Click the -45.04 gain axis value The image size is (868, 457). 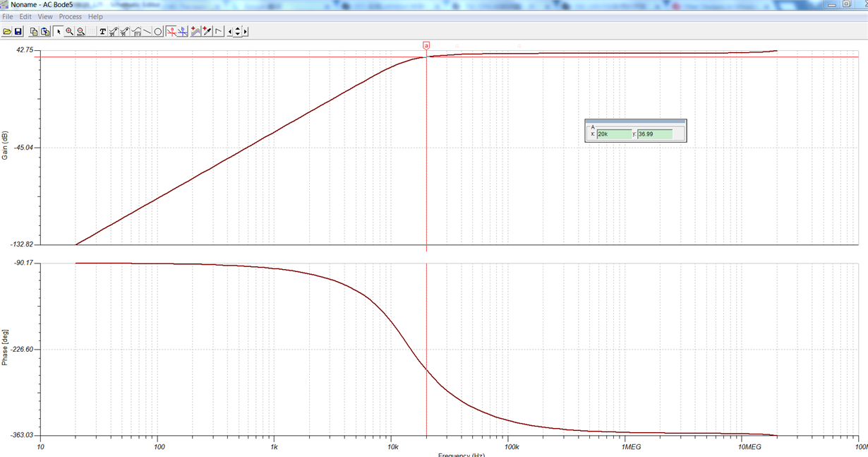coord(24,148)
